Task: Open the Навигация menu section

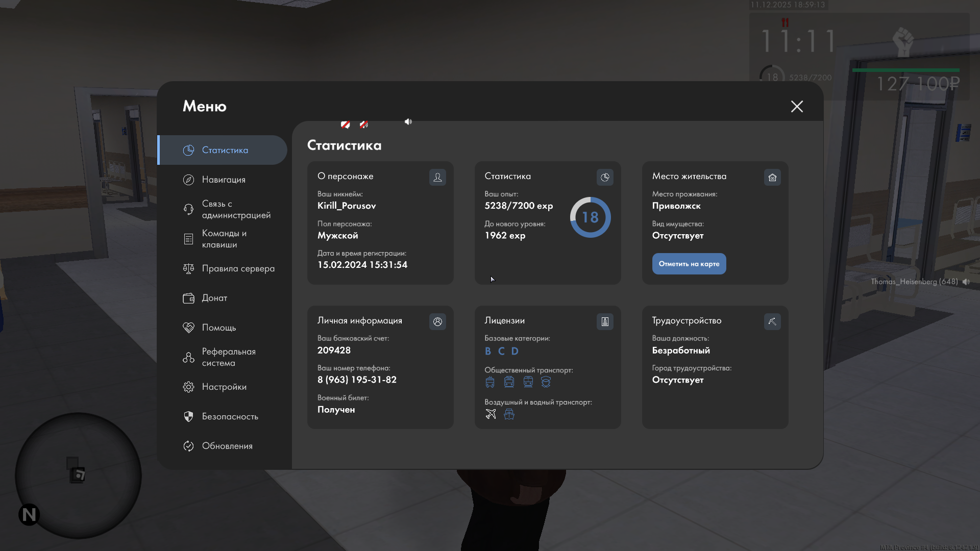Action: (223, 180)
